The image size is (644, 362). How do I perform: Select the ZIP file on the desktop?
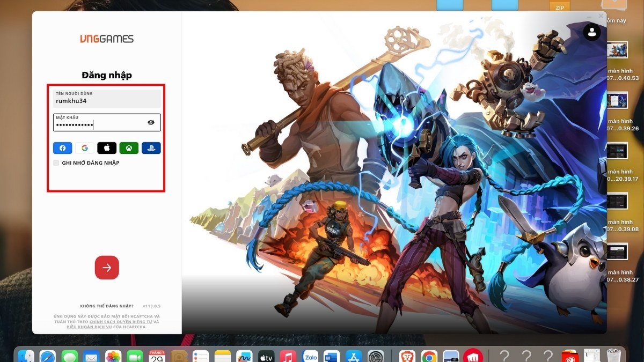(560, 6)
